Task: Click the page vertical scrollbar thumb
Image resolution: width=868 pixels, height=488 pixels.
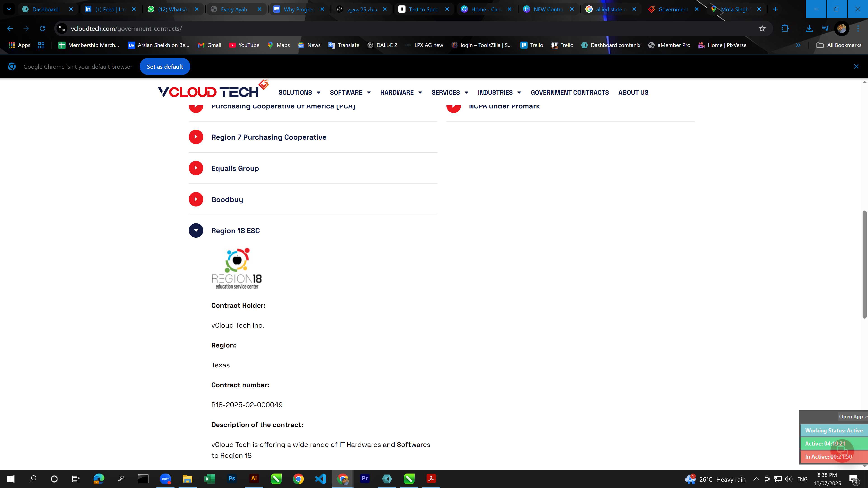Action: click(x=864, y=264)
